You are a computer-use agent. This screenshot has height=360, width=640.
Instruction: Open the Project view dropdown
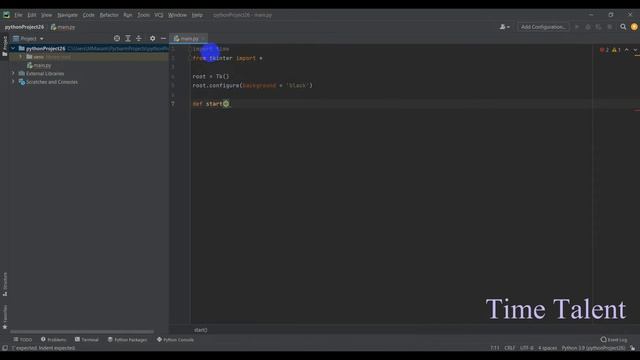(28, 38)
